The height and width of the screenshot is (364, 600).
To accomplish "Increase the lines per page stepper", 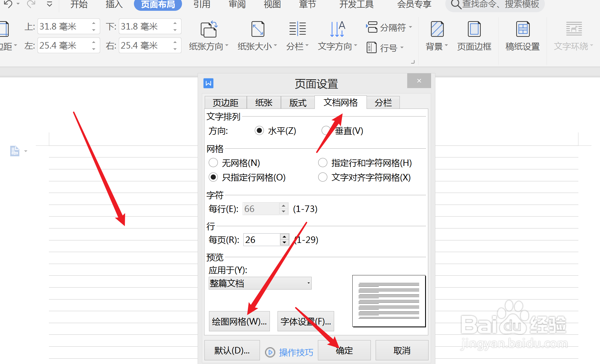I will click(284, 237).
